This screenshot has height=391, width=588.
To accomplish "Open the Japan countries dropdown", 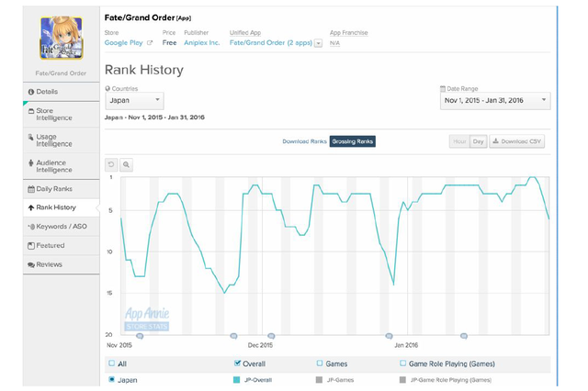I will (x=134, y=100).
